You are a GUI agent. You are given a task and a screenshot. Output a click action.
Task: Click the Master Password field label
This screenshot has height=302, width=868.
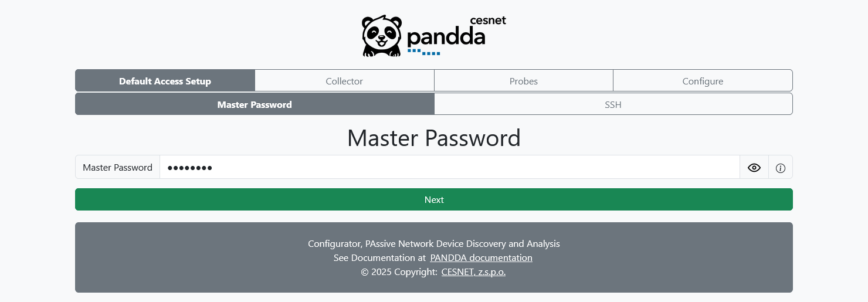(x=117, y=168)
